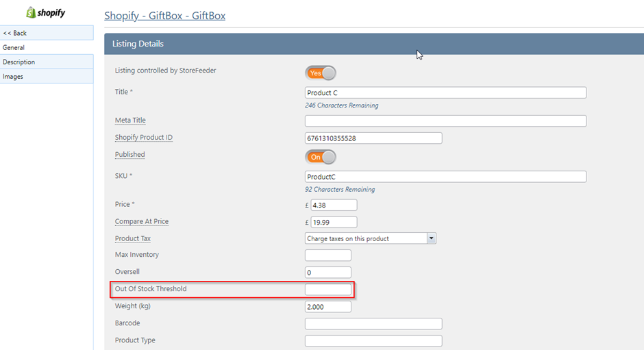Click the Oversell input field
The image size is (644, 350).
(x=327, y=273)
